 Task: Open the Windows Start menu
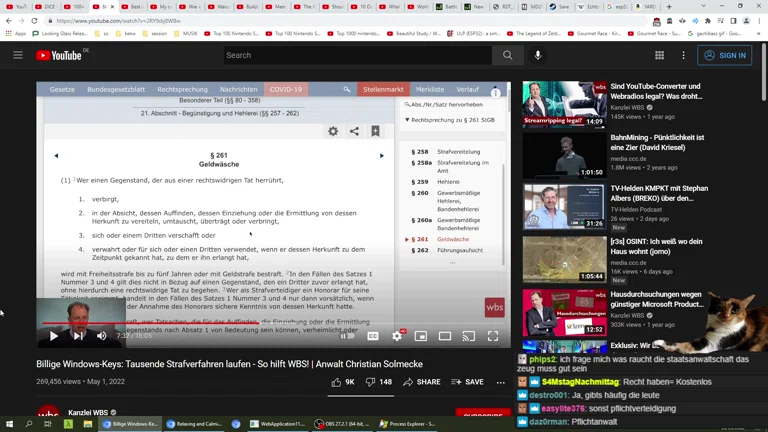pyautogui.click(x=9, y=424)
